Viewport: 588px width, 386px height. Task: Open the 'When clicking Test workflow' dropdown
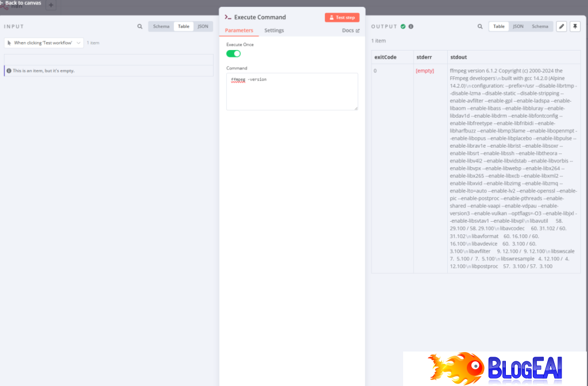(x=44, y=43)
